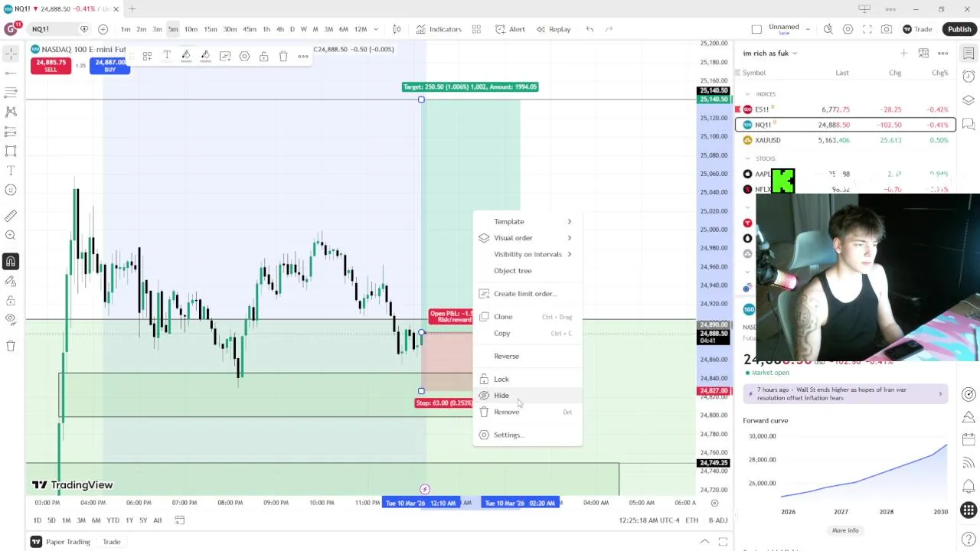Image resolution: width=980 pixels, height=551 pixels.
Task: Lock the drawing from floating toolbar
Action: (263, 56)
